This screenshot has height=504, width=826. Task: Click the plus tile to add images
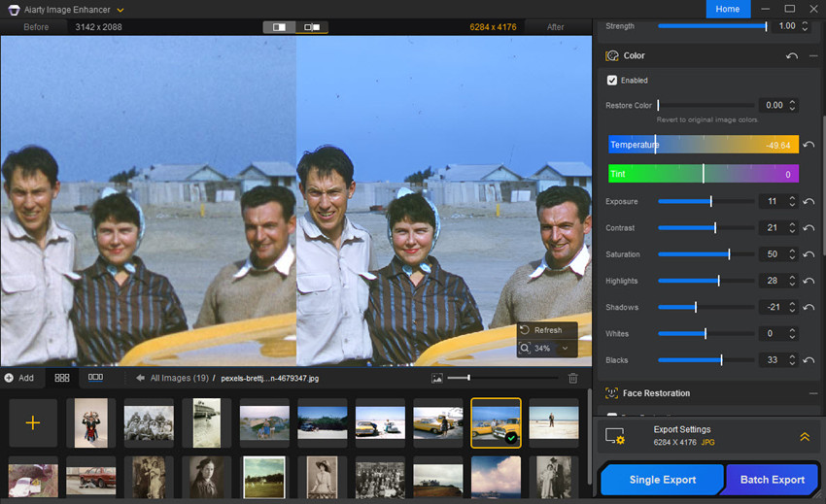click(33, 422)
